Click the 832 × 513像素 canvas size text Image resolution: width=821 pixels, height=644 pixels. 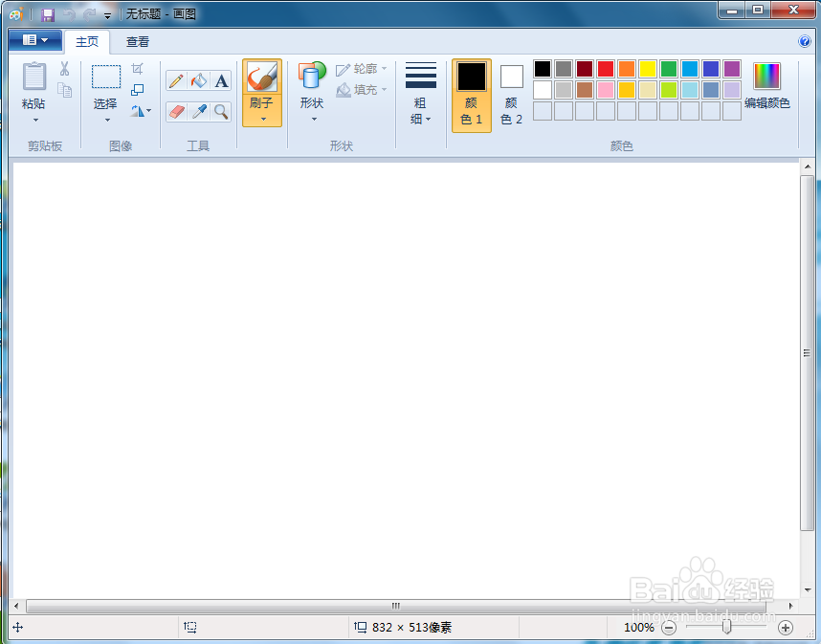[x=411, y=627]
